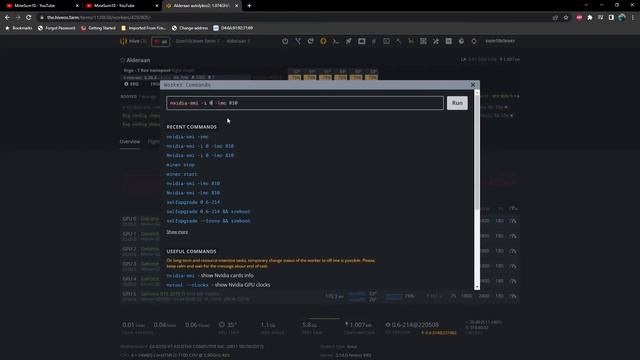Select useful command 'nvtool --clocks'
The height and width of the screenshot is (360, 640).
(187, 285)
